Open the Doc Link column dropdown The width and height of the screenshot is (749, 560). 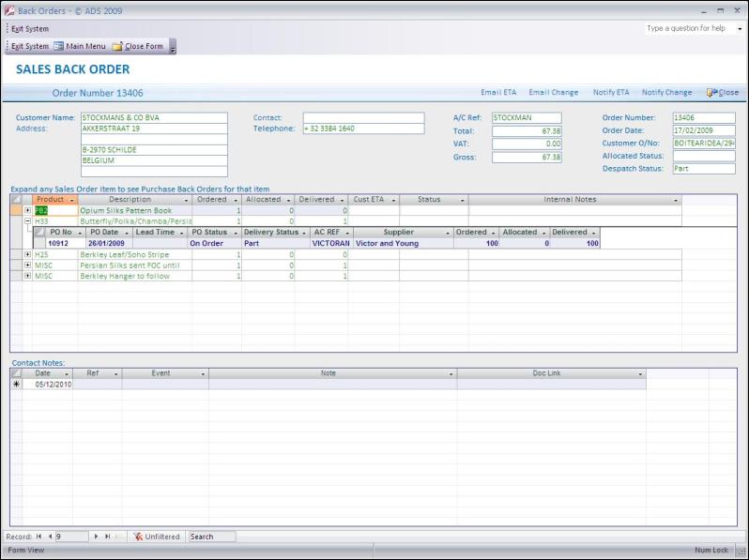(640, 374)
